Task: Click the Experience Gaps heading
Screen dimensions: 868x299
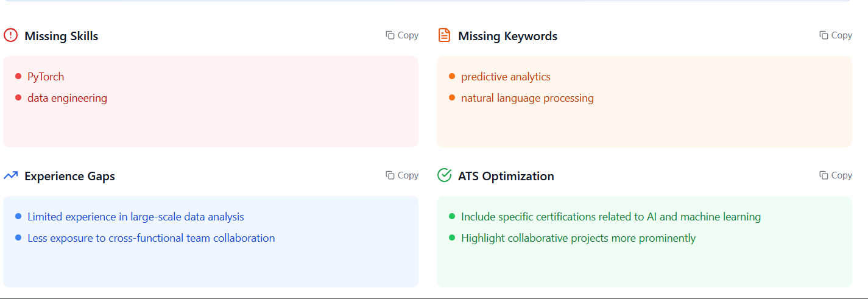Action: click(x=69, y=176)
